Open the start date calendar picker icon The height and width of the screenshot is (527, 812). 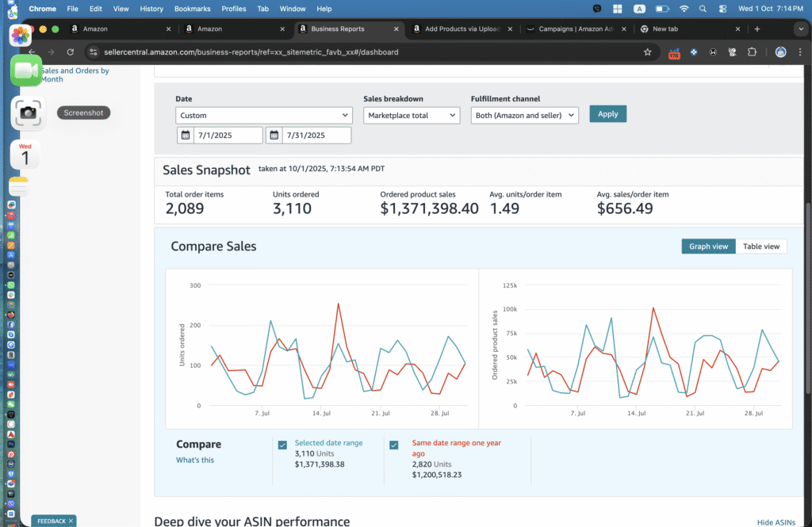185,136
